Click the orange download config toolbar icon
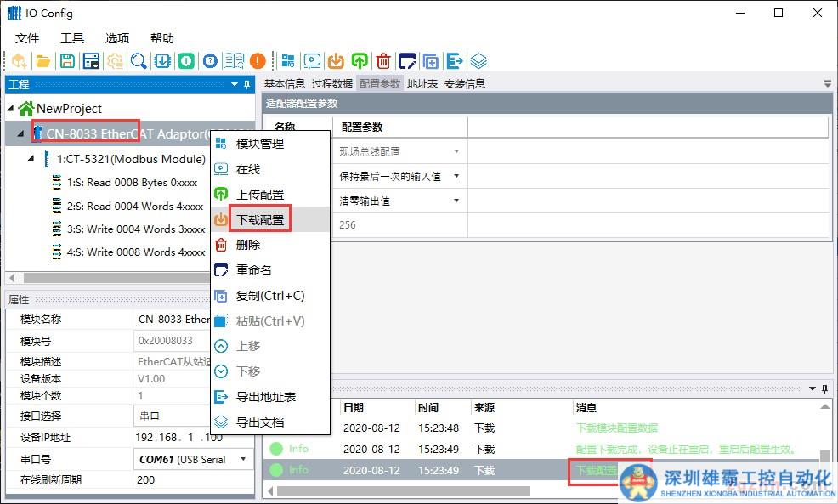Viewport: 838px width, 504px height. [337, 61]
